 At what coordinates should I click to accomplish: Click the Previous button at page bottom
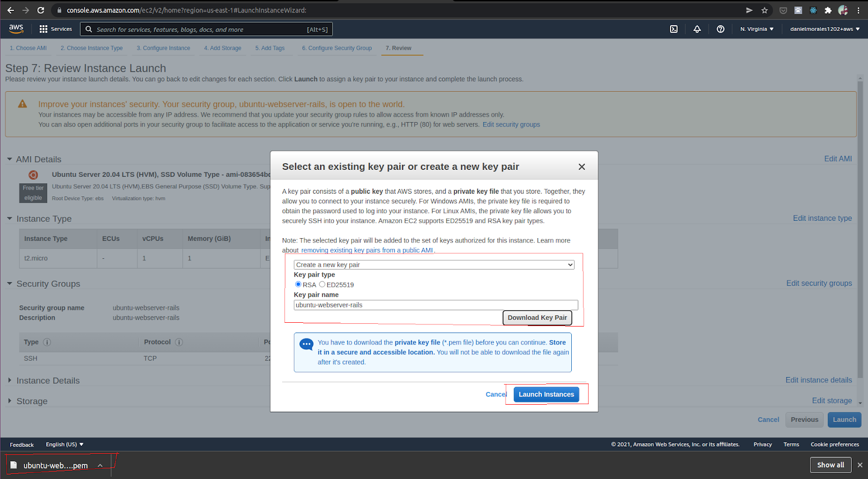click(805, 420)
